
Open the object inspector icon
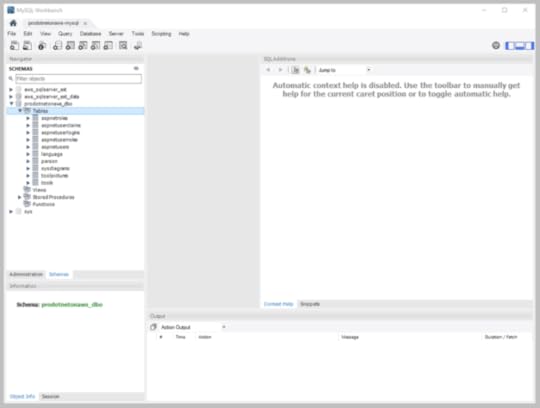point(42,45)
